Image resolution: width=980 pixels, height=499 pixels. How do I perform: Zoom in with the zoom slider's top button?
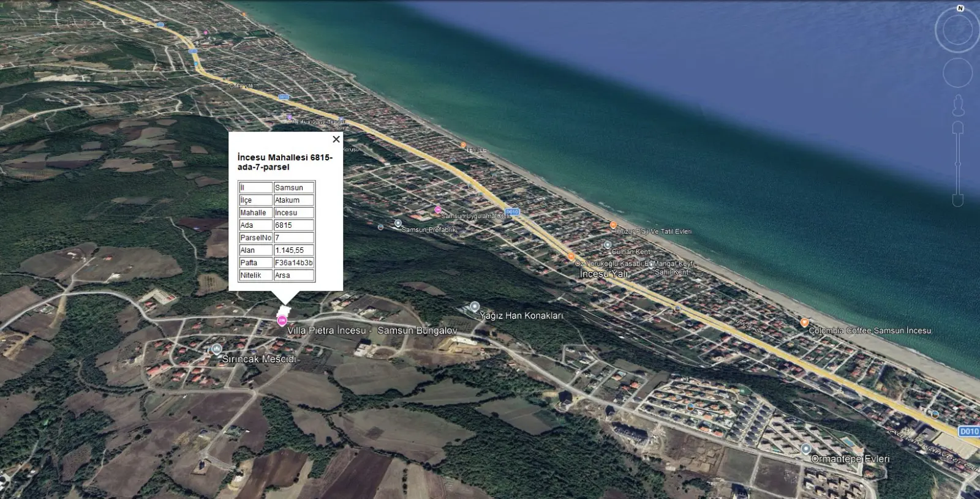coord(958,127)
